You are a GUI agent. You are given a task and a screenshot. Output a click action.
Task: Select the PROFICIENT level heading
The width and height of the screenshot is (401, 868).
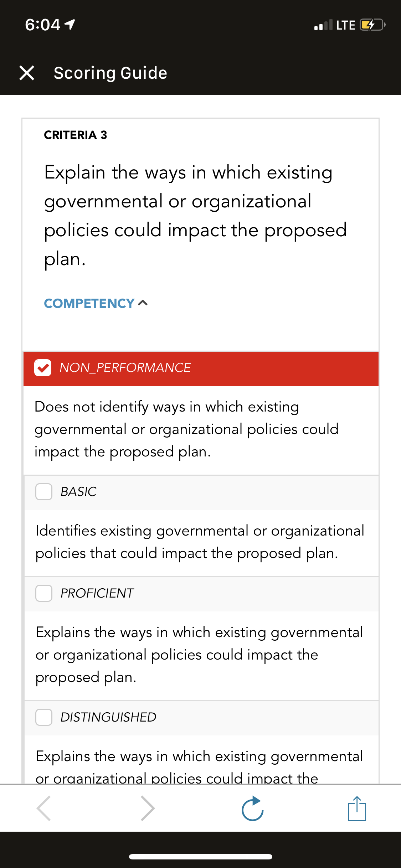[97, 593]
